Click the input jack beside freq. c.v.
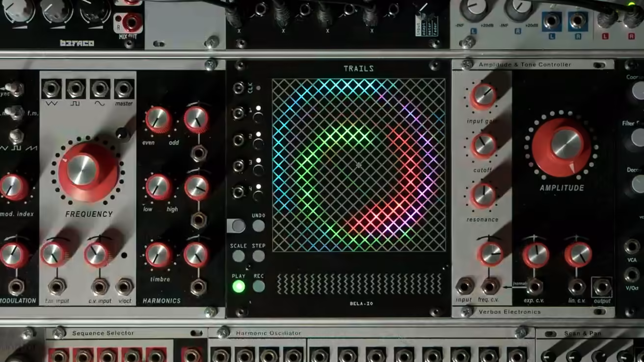644x362 pixels. point(464,286)
